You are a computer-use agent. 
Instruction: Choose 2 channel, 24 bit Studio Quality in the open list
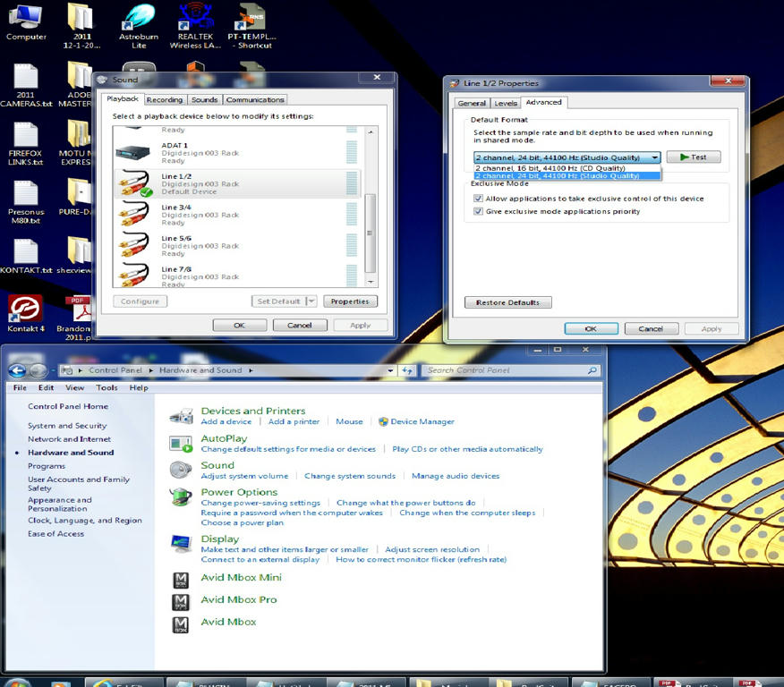[x=567, y=176]
